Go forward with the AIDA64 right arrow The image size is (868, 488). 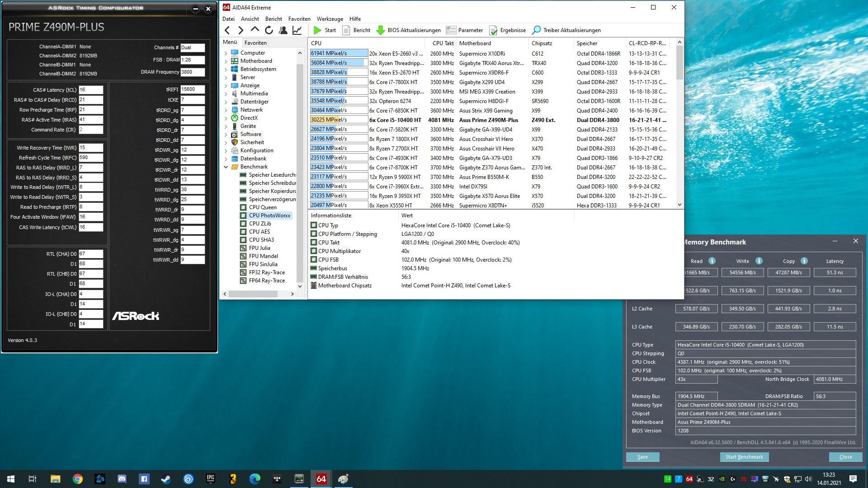241,30
